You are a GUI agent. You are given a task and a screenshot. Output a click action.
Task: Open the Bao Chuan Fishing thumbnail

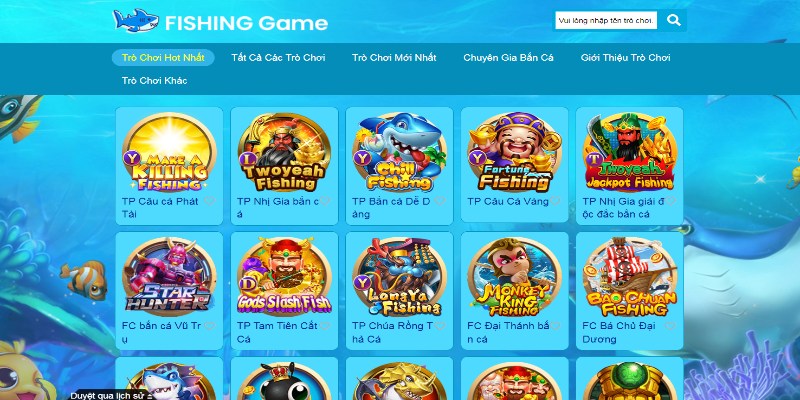coord(630,277)
